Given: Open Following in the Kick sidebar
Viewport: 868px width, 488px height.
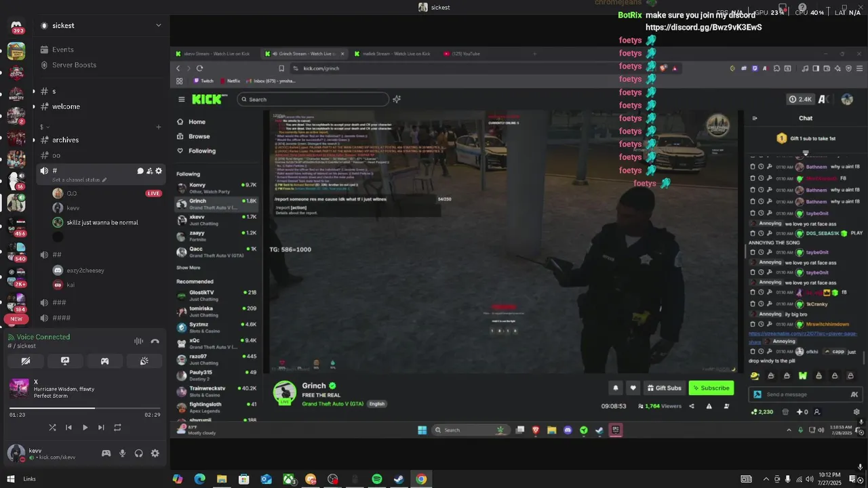Looking at the screenshot, I should pos(197,151).
